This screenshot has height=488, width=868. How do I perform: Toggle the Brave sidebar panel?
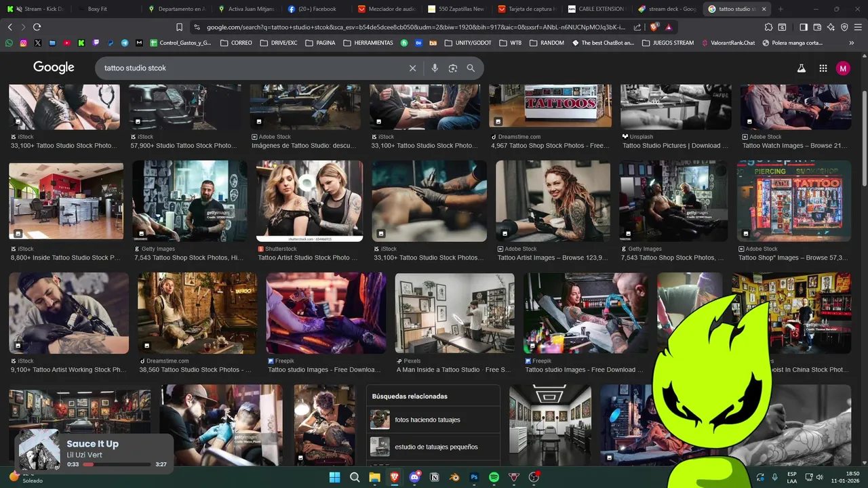[804, 27]
